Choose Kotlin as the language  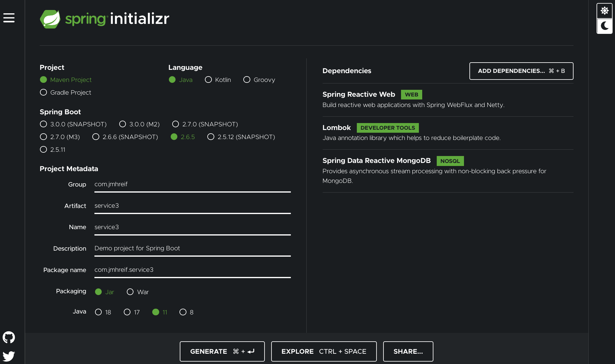[218, 80]
